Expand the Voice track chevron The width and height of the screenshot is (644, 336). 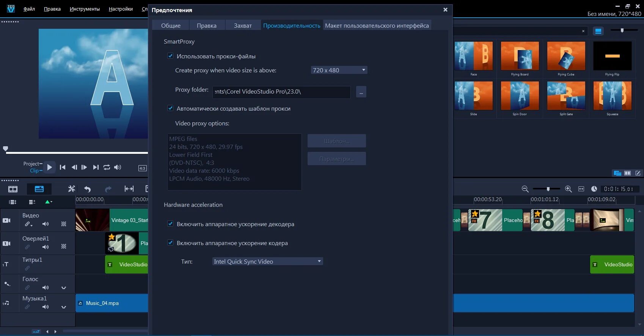pyautogui.click(x=64, y=288)
